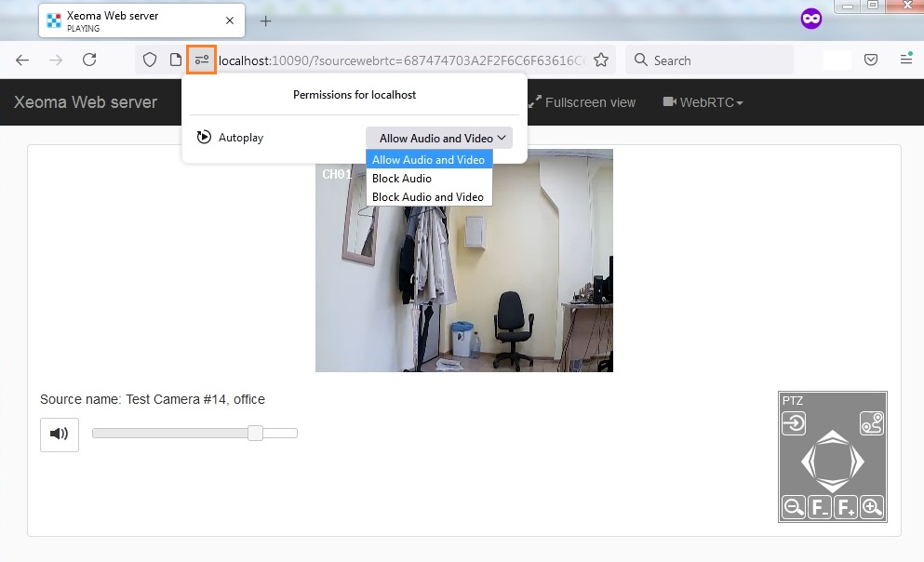The image size is (924, 562).
Task: Zoom in with the PTZ plus magnifier
Action: click(872, 507)
